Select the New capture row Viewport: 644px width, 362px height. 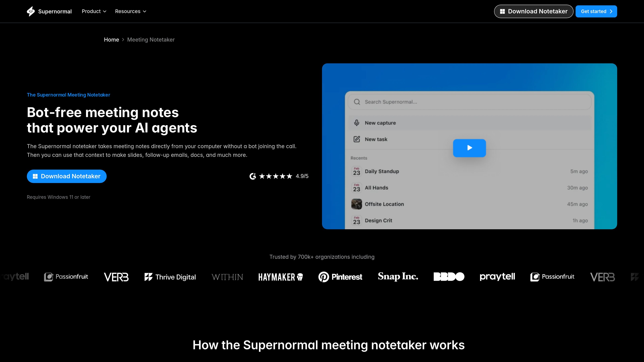469,123
